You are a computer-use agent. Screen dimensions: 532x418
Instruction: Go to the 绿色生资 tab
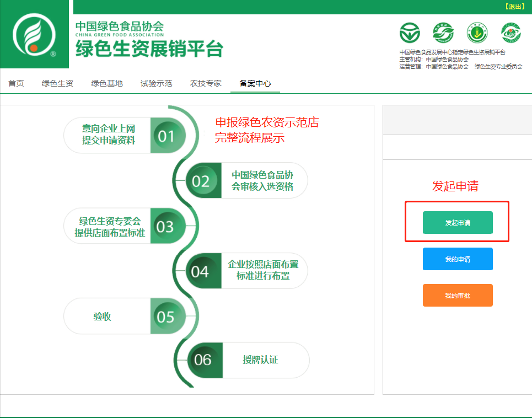pos(57,83)
